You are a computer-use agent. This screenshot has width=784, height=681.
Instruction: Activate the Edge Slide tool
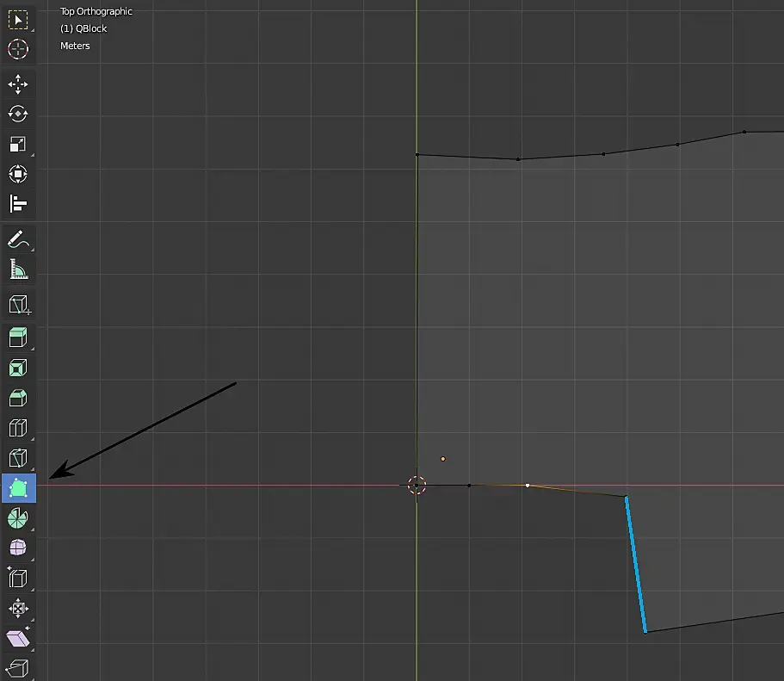pyautogui.click(x=18, y=578)
